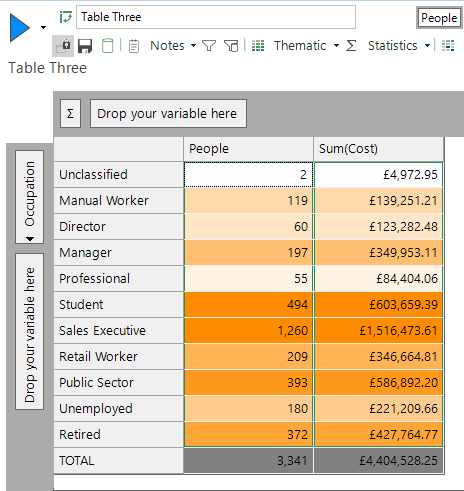This screenshot has height=491, width=464.
Task: Toggle the lock icon in toolbar
Action: (x=63, y=46)
